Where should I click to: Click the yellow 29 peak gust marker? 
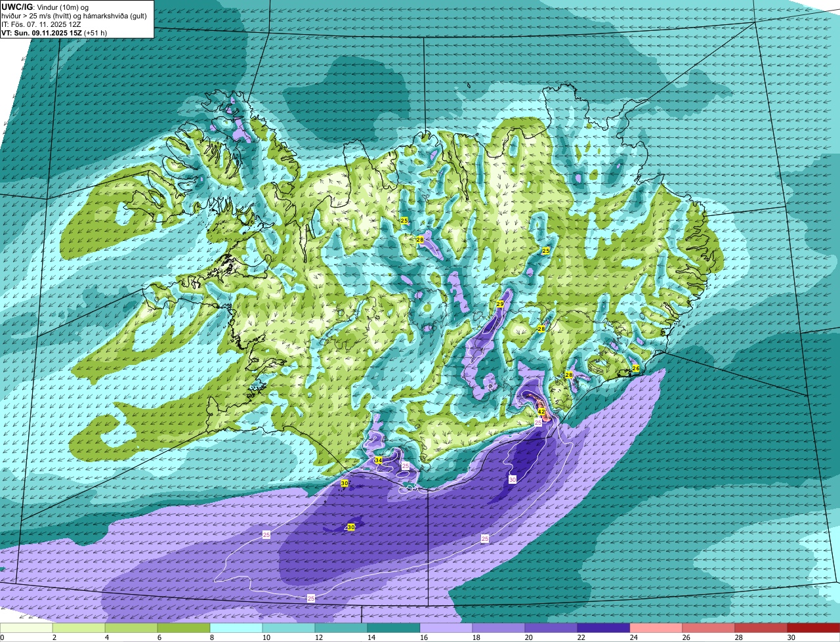tap(500, 305)
